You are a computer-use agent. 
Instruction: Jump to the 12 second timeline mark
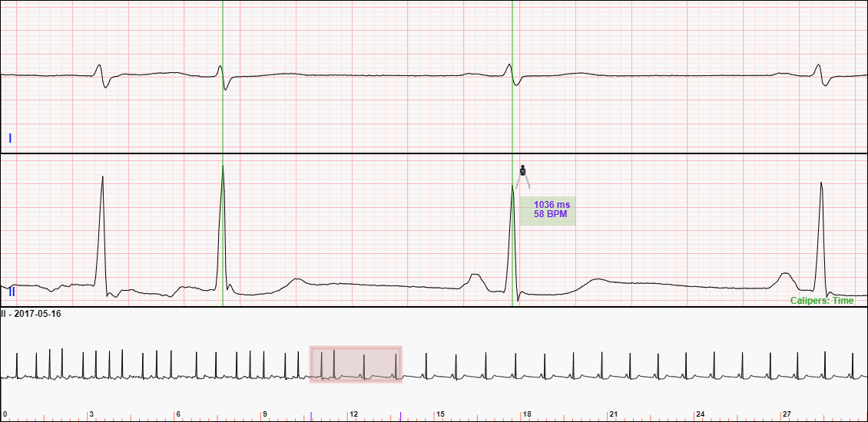pos(353,414)
